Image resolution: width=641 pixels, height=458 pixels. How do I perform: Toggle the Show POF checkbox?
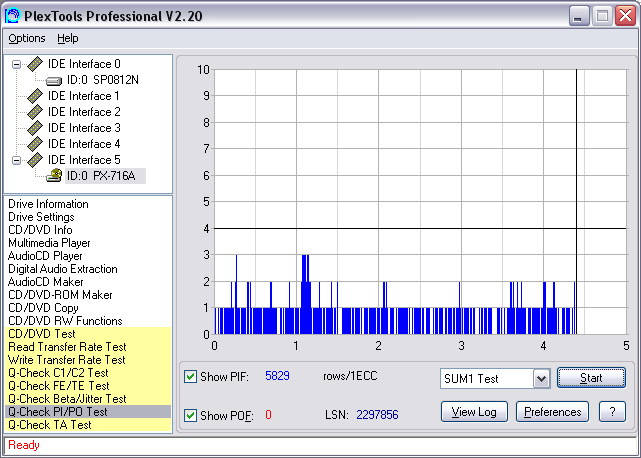[x=191, y=415]
